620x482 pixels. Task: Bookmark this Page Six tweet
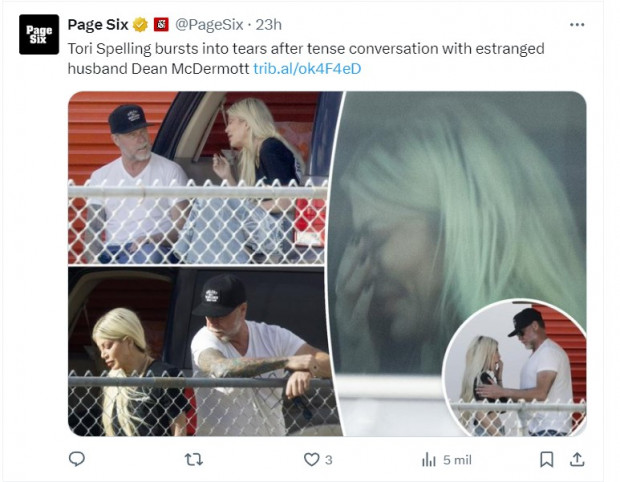coord(546,459)
